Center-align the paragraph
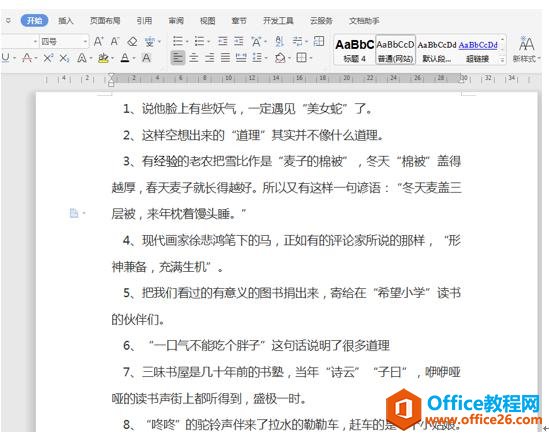The height and width of the screenshot is (437, 549). pos(194,57)
